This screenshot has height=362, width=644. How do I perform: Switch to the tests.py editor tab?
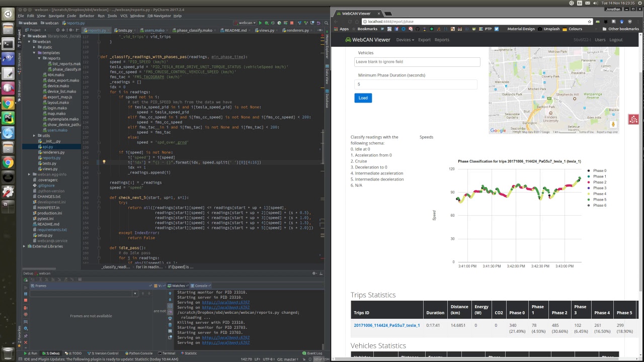(x=124, y=30)
